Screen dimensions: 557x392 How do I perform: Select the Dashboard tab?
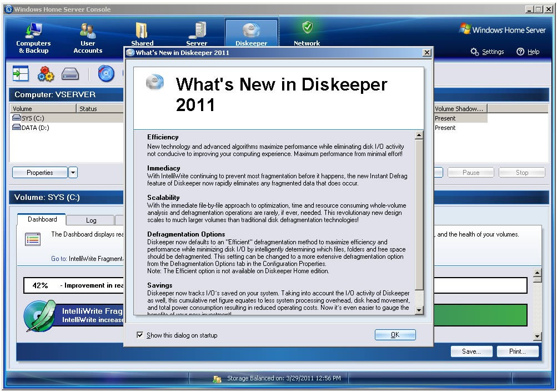(x=42, y=219)
